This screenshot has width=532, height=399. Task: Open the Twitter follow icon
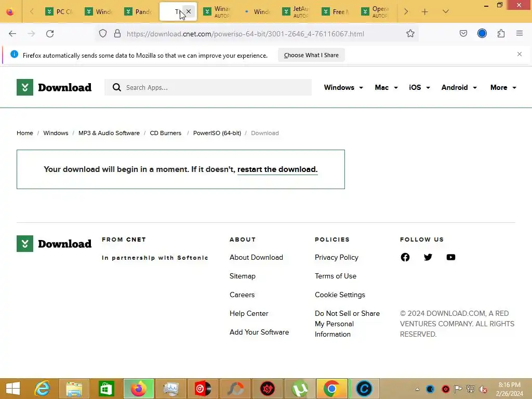click(x=428, y=257)
